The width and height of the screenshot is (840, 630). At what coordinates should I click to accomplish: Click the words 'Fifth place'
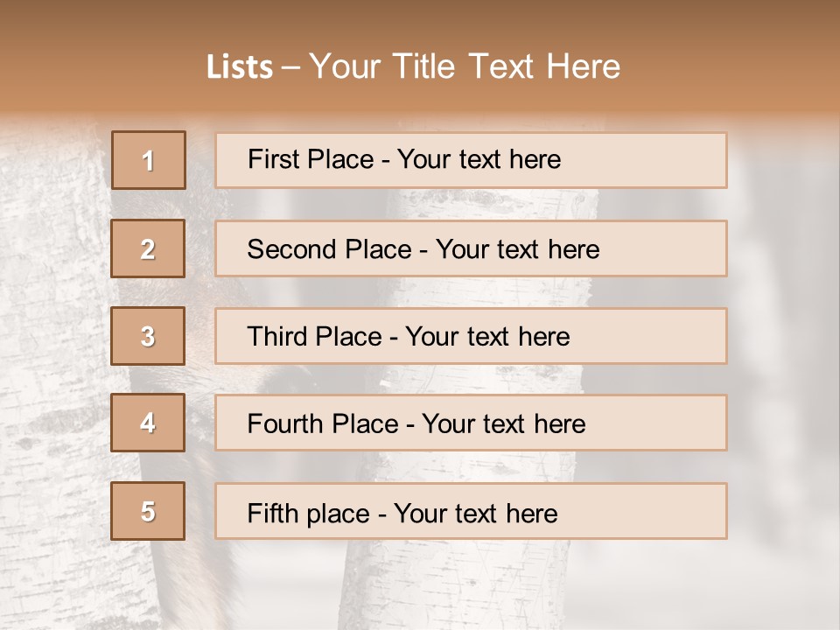[307, 513]
